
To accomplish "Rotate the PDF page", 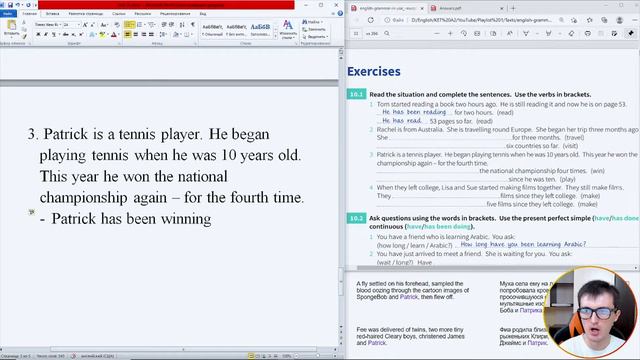I will pyautogui.click(x=464, y=33).
